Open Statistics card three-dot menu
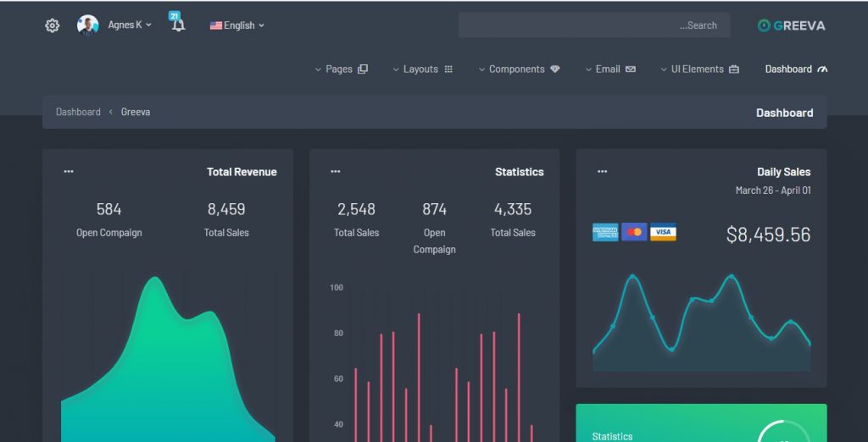 pyautogui.click(x=336, y=172)
